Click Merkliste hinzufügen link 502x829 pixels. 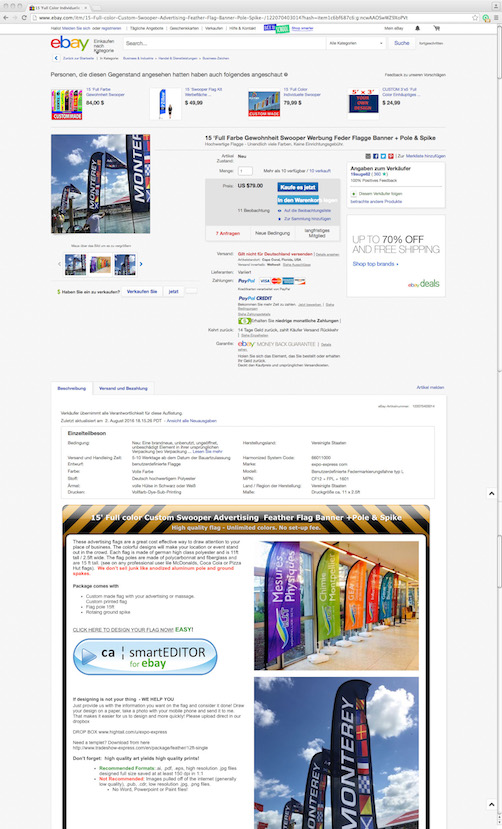pyautogui.click(x=425, y=156)
